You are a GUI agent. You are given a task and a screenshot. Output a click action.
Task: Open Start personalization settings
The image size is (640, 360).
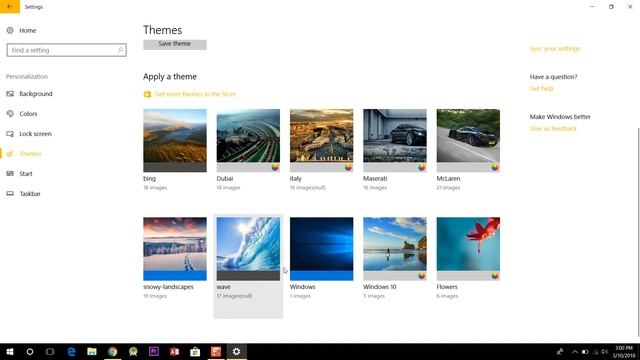pos(26,174)
